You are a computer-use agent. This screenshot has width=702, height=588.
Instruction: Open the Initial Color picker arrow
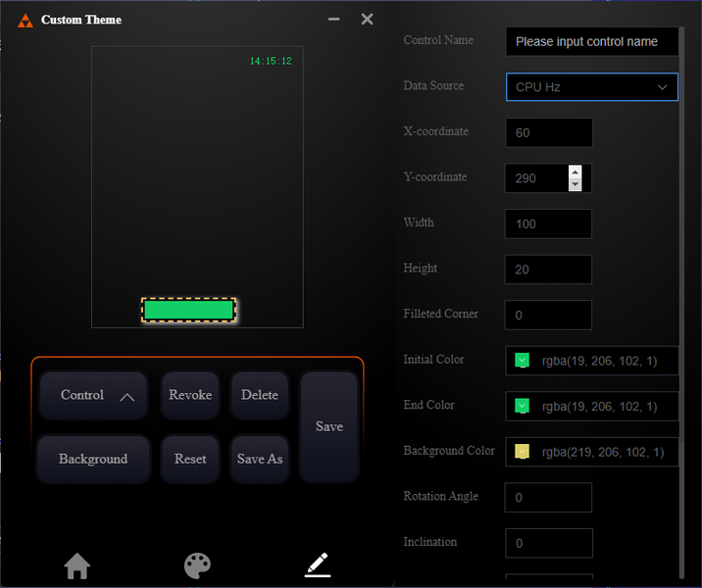click(522, 361)
